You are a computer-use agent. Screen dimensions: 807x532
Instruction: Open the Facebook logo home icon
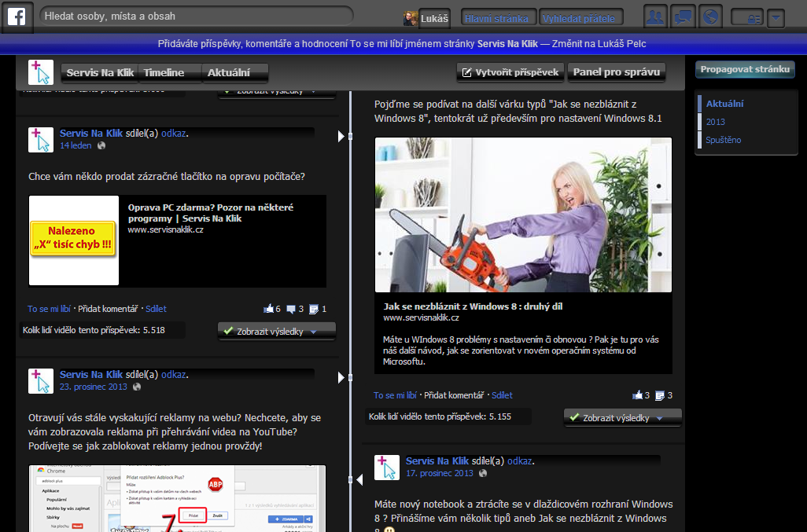[17, 17]
